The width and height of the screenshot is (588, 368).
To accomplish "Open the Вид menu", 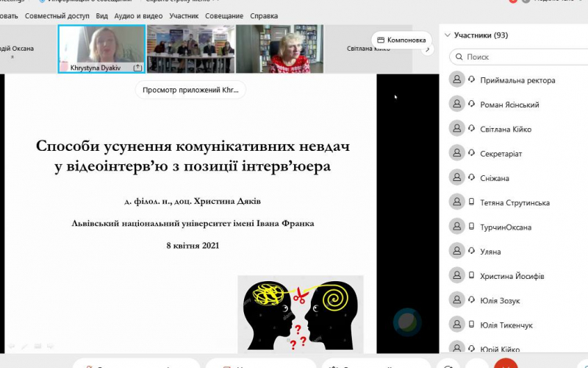I will [101, 15].
